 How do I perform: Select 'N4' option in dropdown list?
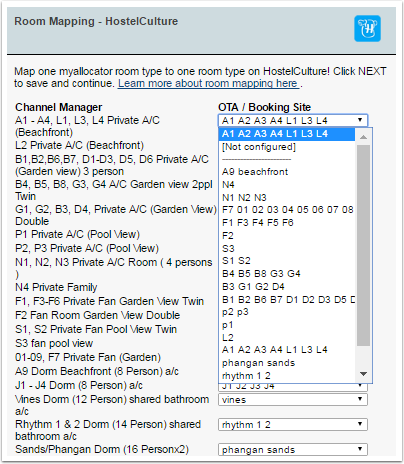(287, 185)
